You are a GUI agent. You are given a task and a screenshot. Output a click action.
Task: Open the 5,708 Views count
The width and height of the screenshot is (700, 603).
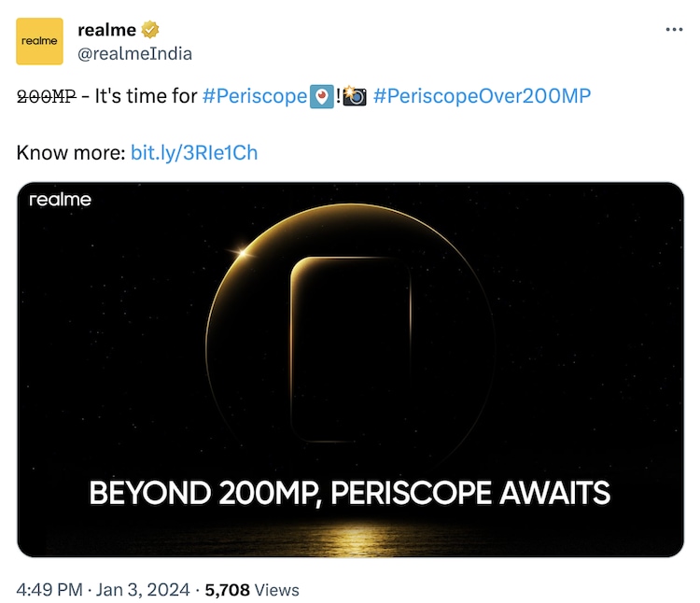coord(252,589)
